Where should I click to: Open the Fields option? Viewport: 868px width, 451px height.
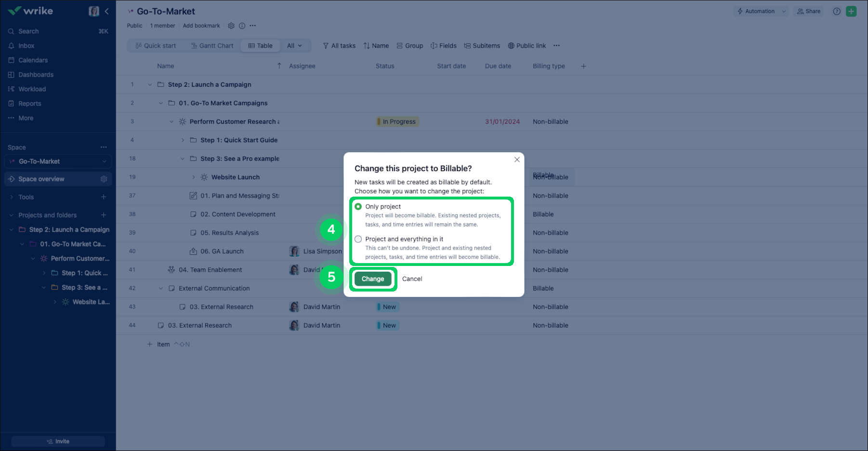pos(444,46)
